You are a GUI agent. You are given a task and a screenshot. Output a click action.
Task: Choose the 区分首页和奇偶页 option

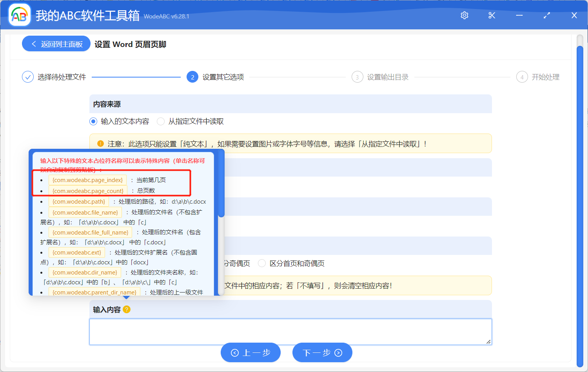(x=261, y=263)
